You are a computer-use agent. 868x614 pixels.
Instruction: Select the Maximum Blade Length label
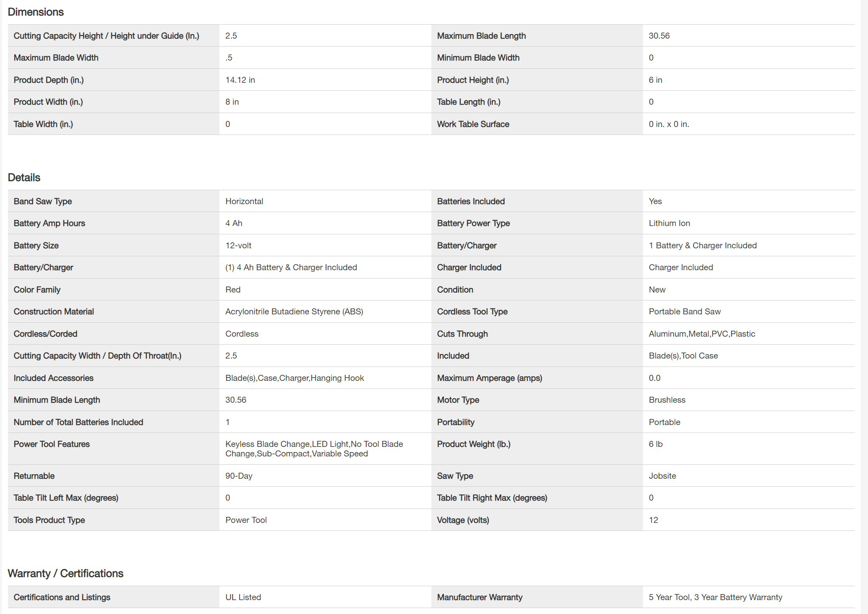481,36
